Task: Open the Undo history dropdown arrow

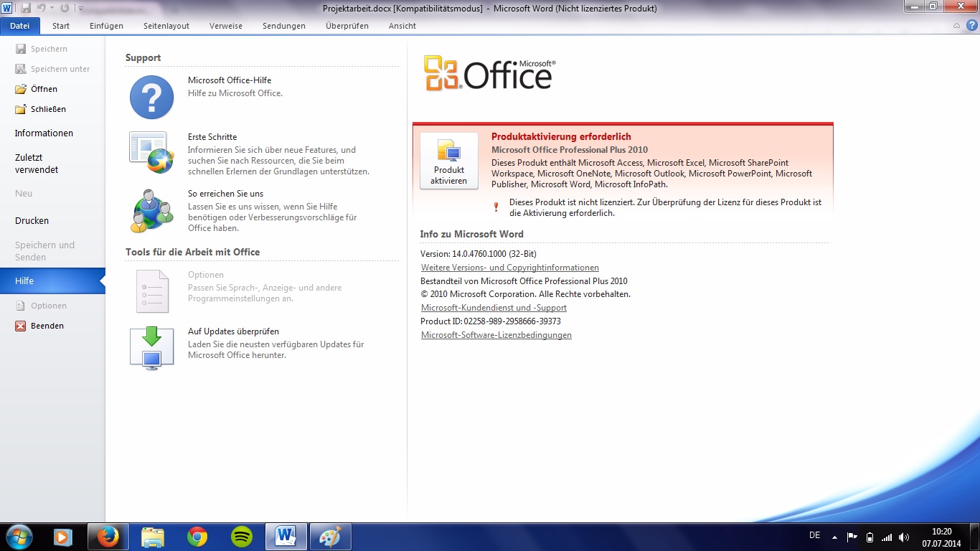Action: (52, 9)
